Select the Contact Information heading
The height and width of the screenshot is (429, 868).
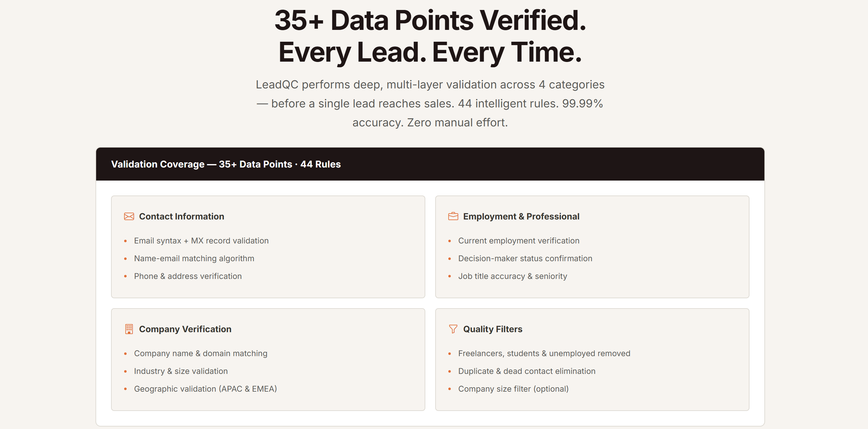[181, 217]
